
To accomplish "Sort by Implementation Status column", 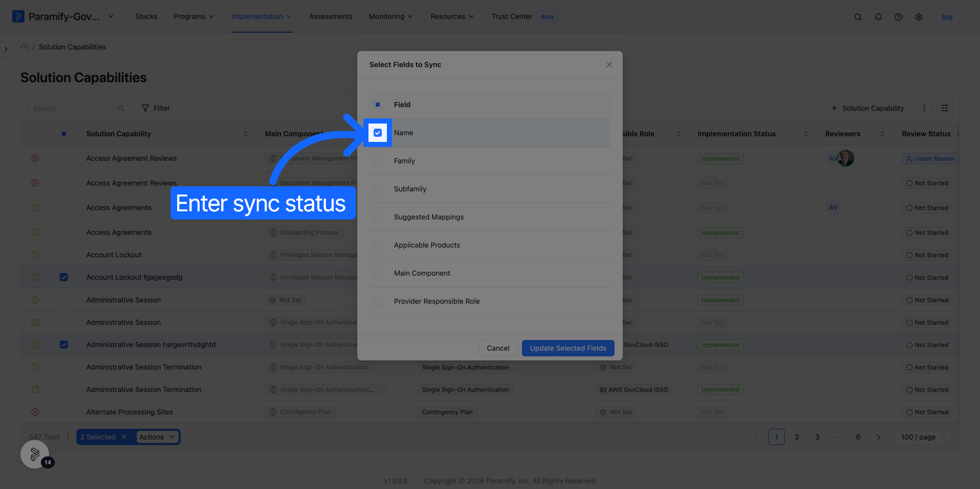I will [x=806, y=134].
